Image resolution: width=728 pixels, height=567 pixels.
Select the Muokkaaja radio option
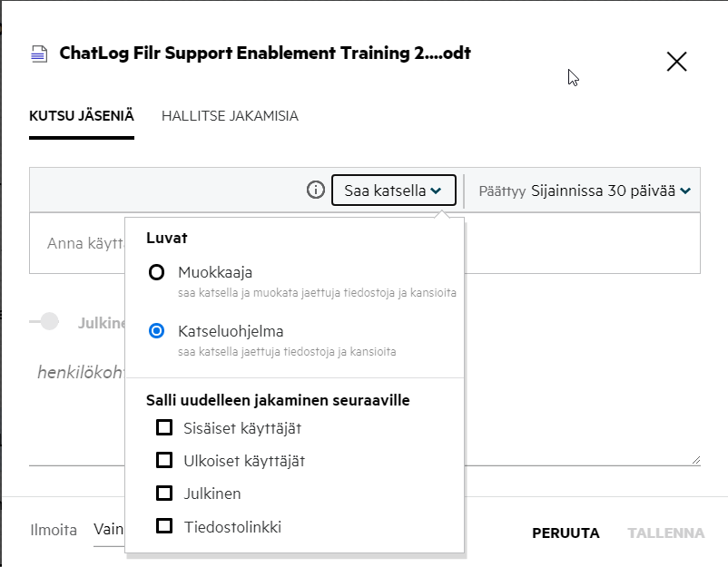pos(157,272)
